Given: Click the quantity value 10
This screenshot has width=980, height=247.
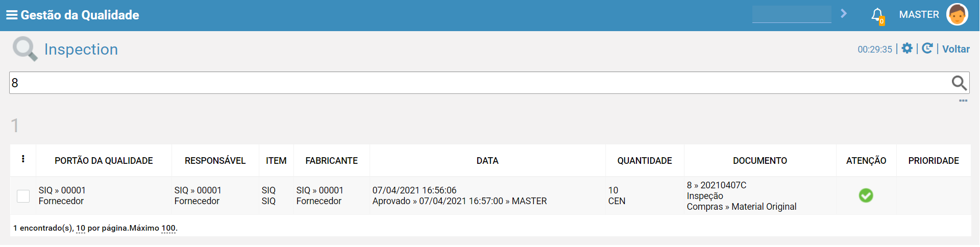Looking at the screenshot, I should [613, 190].
